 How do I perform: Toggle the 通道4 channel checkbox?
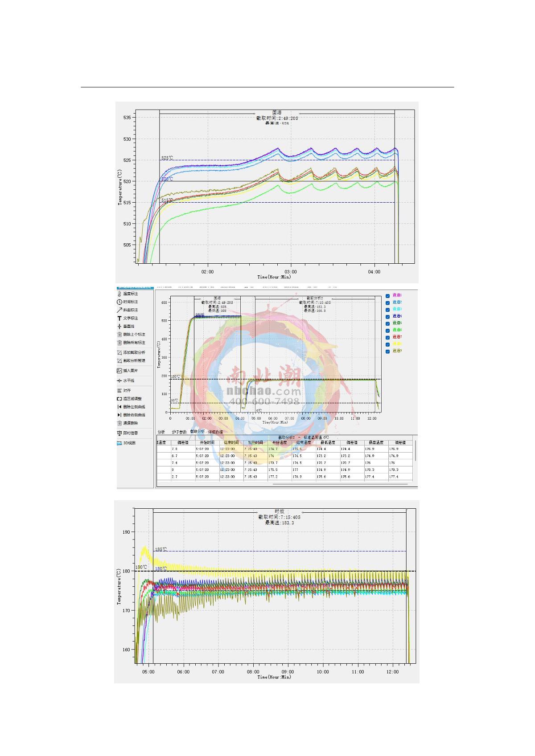click(x=387, y=316)
